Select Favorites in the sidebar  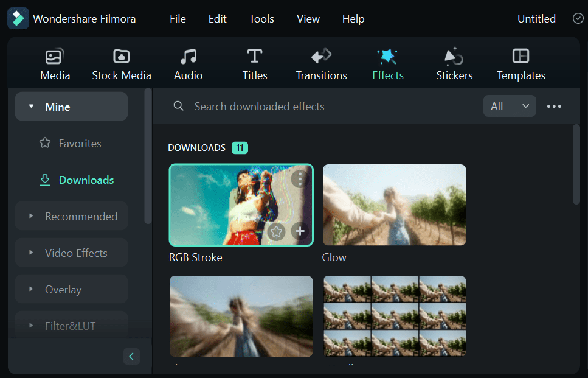click(x=71, y=143)
